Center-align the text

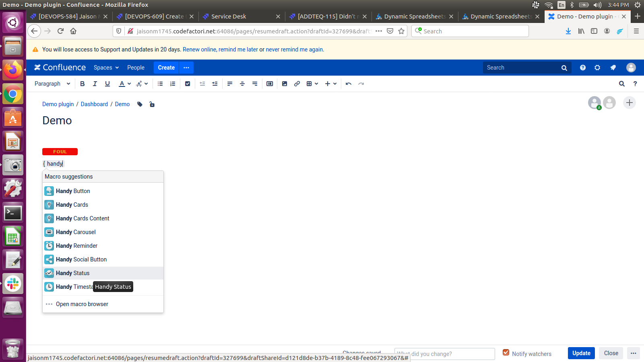pos(242,84)
